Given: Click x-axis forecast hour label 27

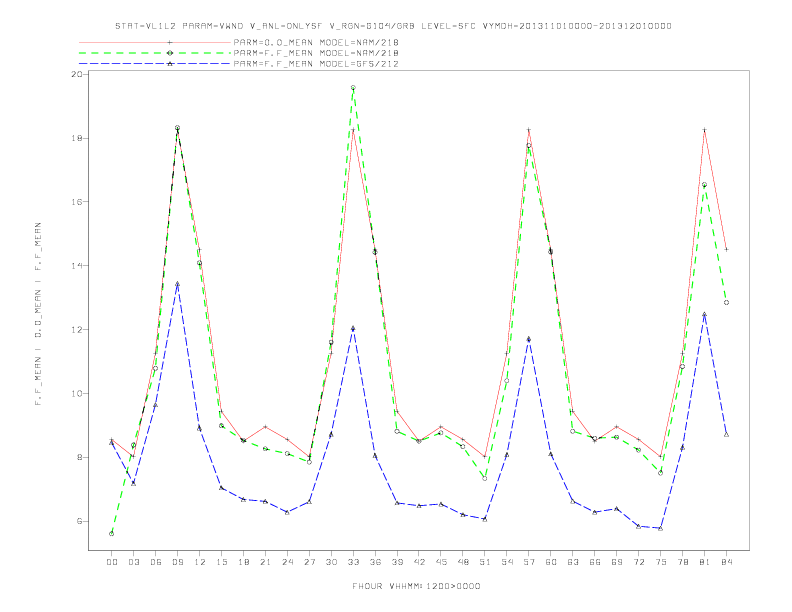Looking at the screenshot, I should coord(309,562).
